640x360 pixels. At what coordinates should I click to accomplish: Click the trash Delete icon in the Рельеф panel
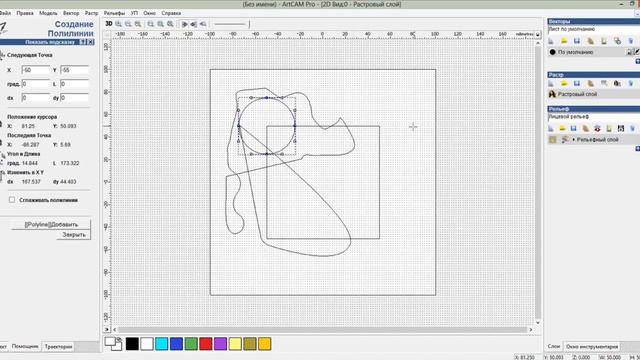click(633, 129)
